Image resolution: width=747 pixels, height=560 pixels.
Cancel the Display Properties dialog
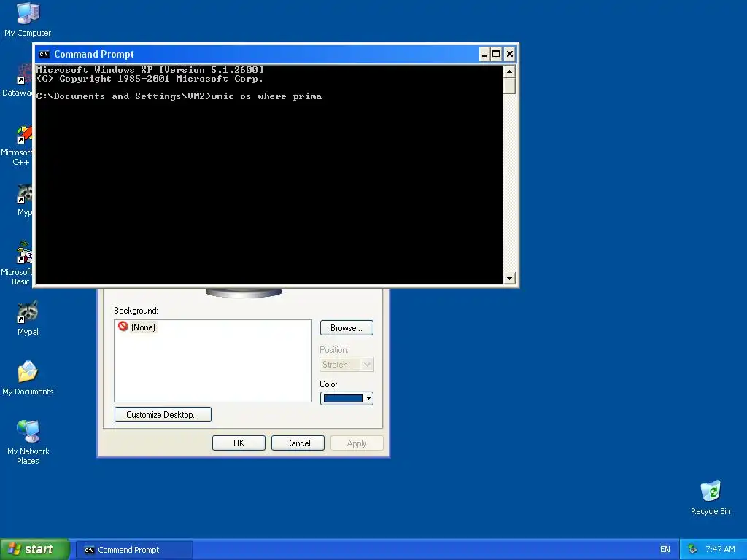[298, 443]
